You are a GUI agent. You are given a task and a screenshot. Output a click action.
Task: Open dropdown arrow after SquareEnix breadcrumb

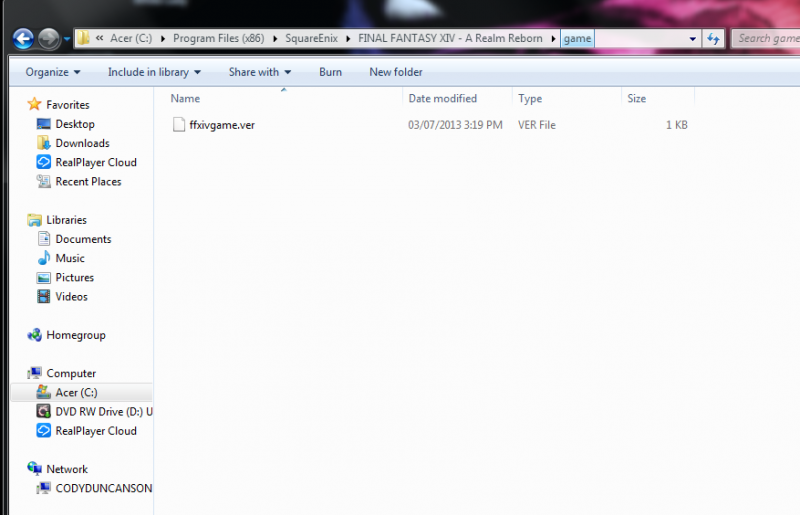coord(348,38)
